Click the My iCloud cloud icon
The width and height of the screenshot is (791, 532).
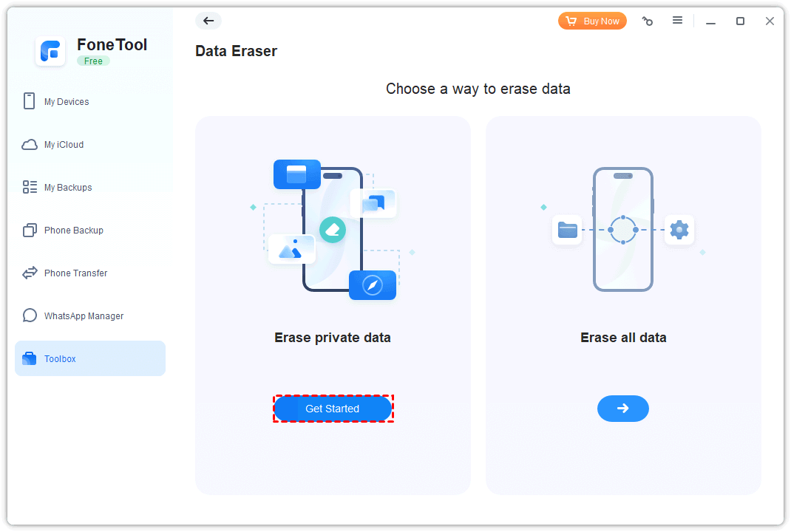tap(30, 145)
